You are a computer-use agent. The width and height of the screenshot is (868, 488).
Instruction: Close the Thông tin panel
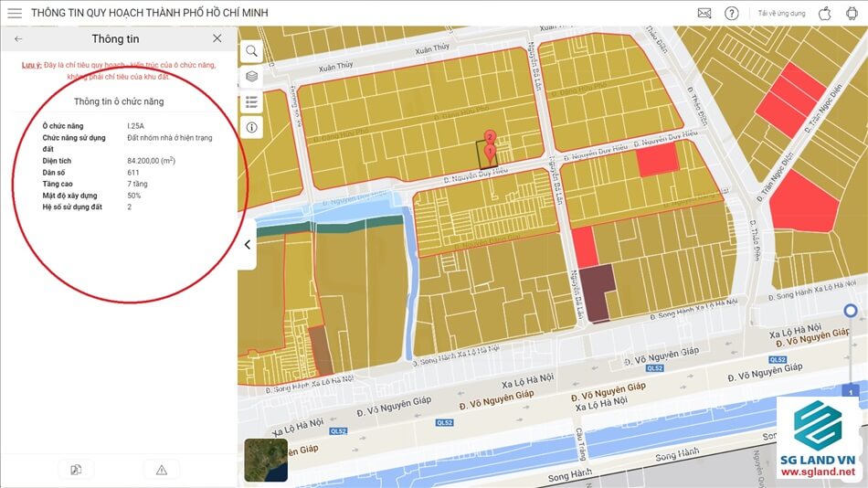click(x=217, y=38)
